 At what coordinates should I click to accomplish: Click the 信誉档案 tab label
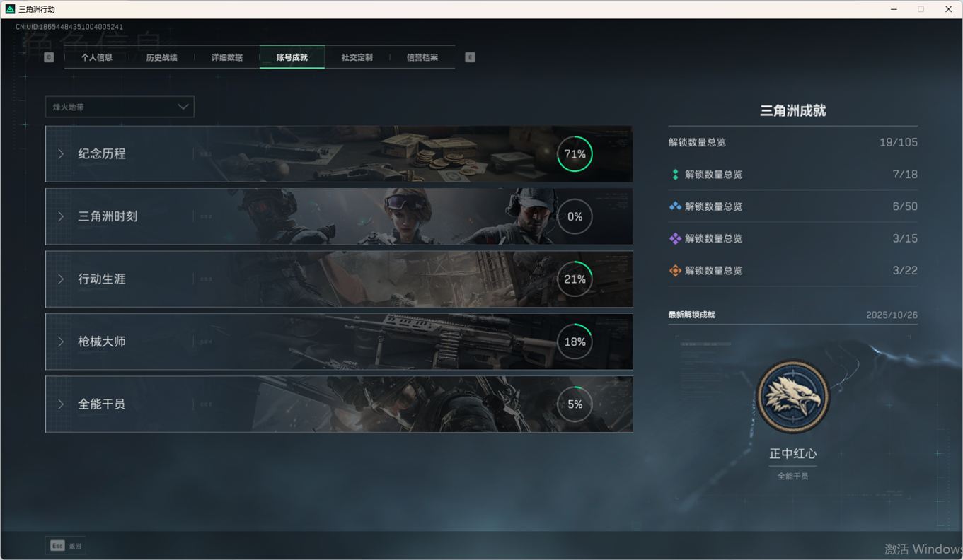[x=422, y=57]
